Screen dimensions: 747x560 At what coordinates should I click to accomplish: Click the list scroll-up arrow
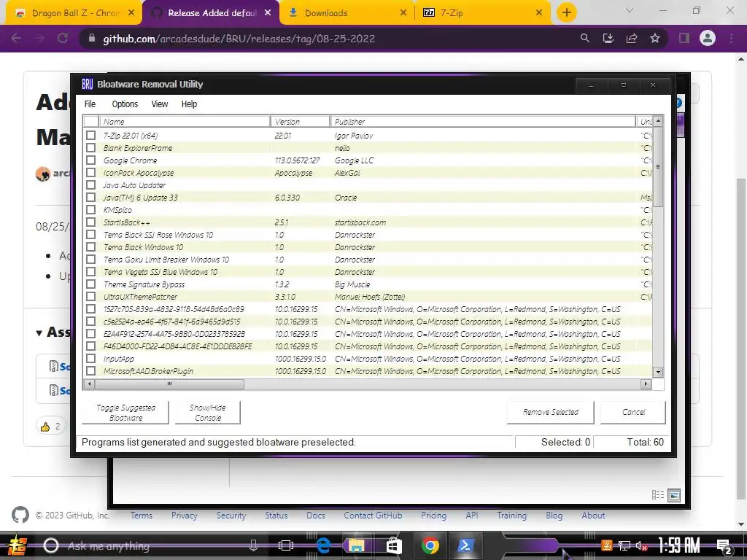pyautogui.click(x=659, y=121)
